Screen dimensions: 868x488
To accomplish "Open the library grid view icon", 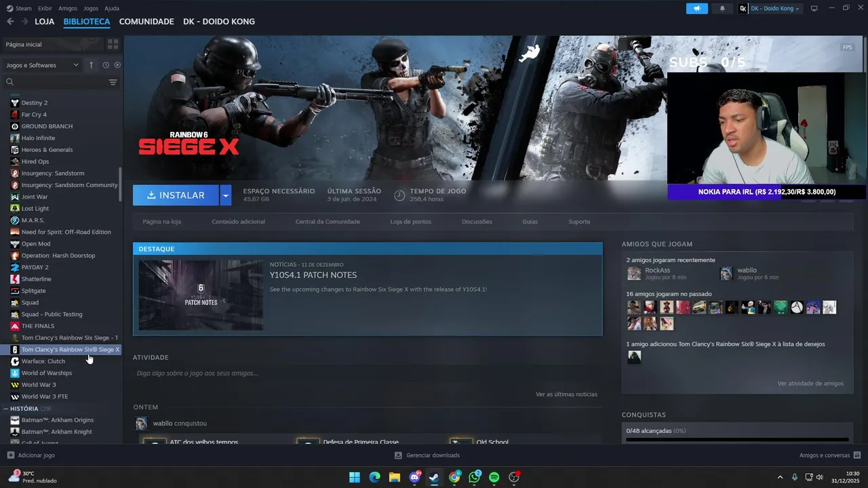I will tap(113, 44).
